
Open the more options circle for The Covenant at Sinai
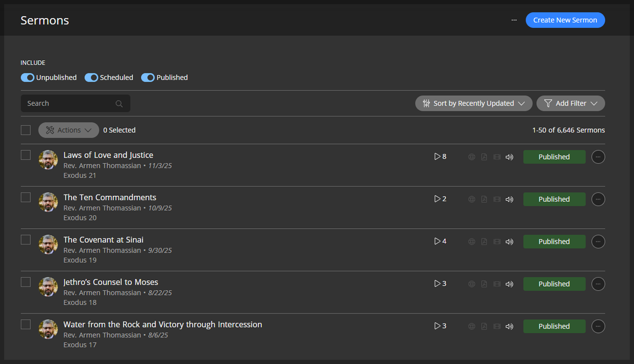[x=598, y=242]
